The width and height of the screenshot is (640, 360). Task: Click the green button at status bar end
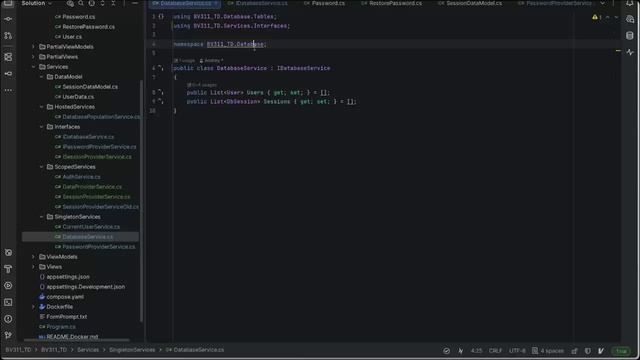[x=621, y=351]
